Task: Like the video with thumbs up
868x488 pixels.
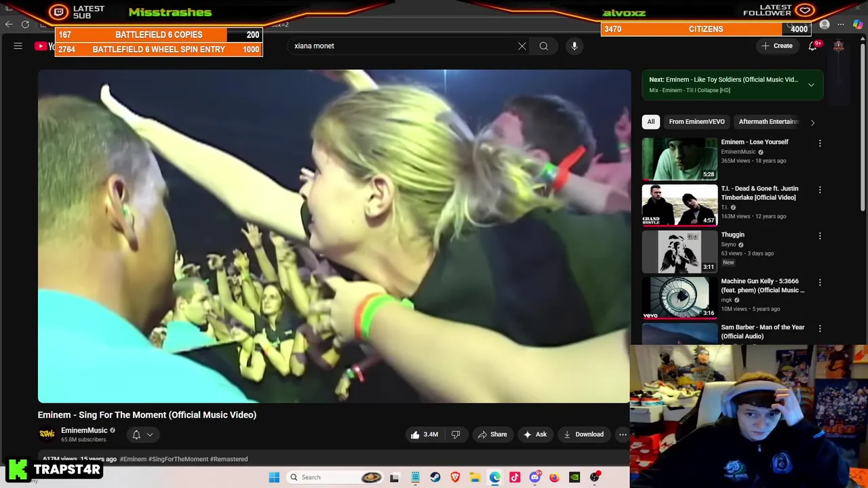Action: pyautogui.click(x=423, y=434)
